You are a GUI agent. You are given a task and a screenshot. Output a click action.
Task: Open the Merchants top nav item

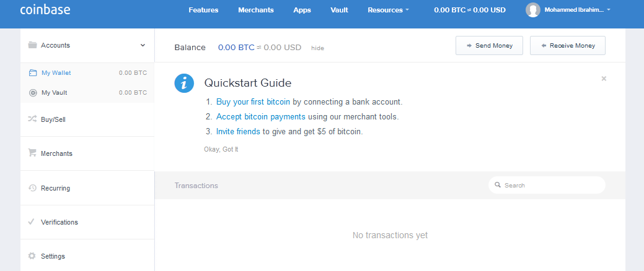(x=256, y=11)
